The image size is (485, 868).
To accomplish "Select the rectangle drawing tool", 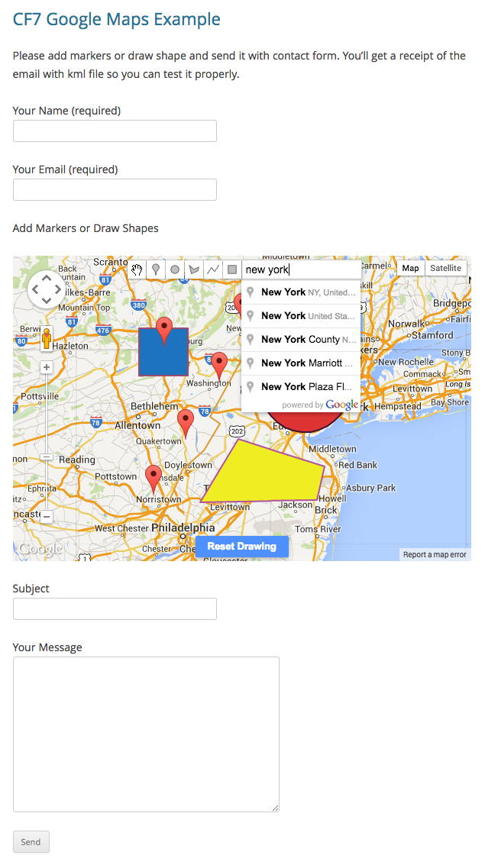I will coord(232,269).
